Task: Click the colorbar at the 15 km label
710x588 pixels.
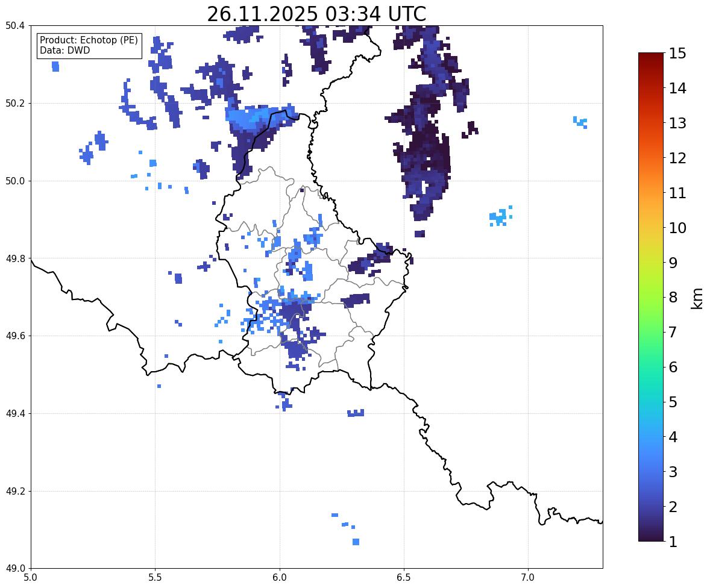Action: [677, 54]
